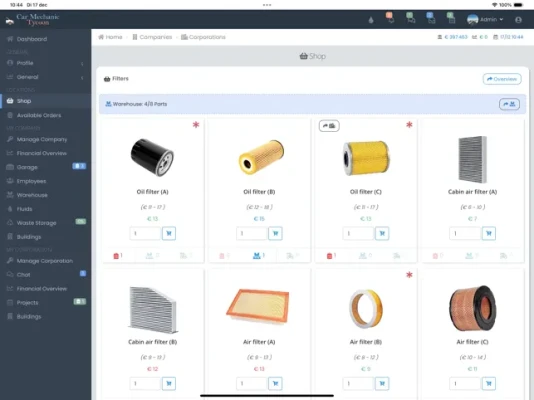Image resolution: width=534 pixels, height=400 pixels.
Task: Add Cabin air filter (A) to cart
Action: pos(489,234)
